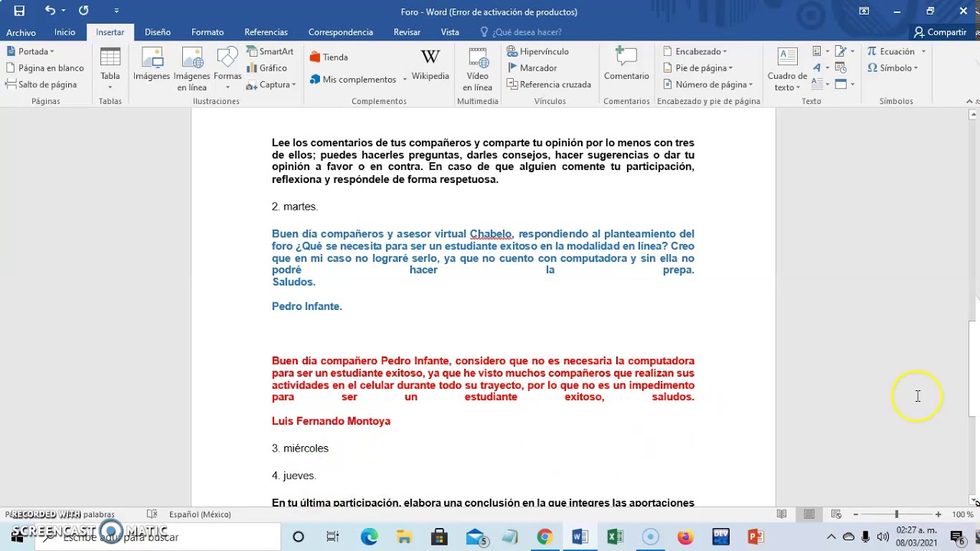Switch to Read Mode view

pos(782,514)
